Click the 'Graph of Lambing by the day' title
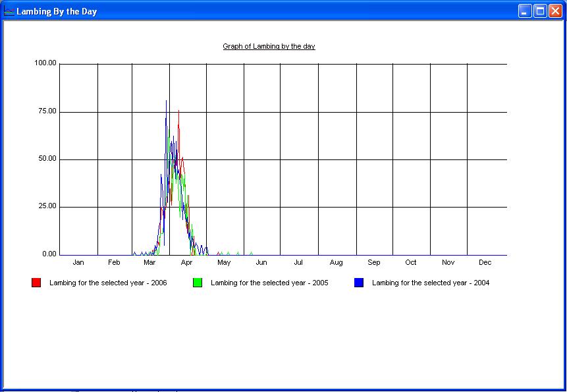 point(269,46)
